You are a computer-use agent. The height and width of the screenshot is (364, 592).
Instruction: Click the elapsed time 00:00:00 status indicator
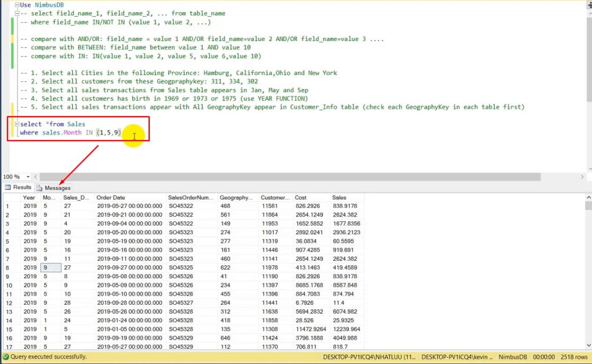point(543,356)
